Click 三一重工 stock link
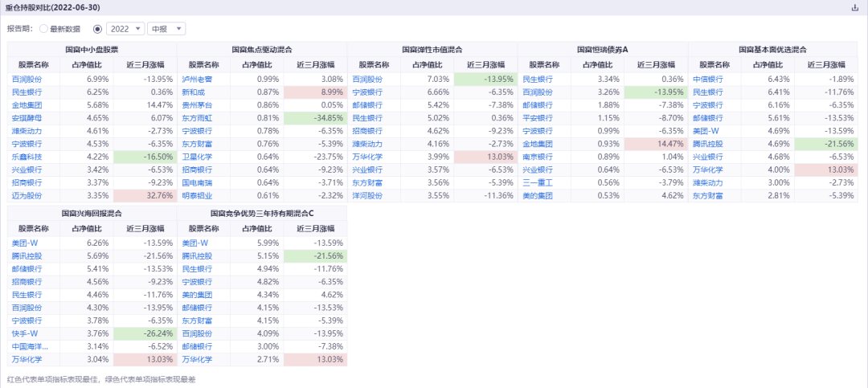The width and height of the screenshot is (868, 388). tap(538, 182)
